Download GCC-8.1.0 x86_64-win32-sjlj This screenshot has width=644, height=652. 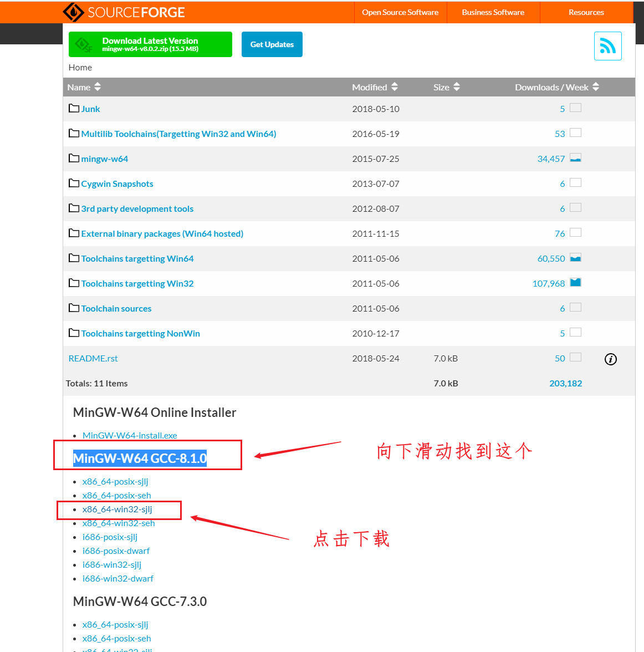pos(117,510)
